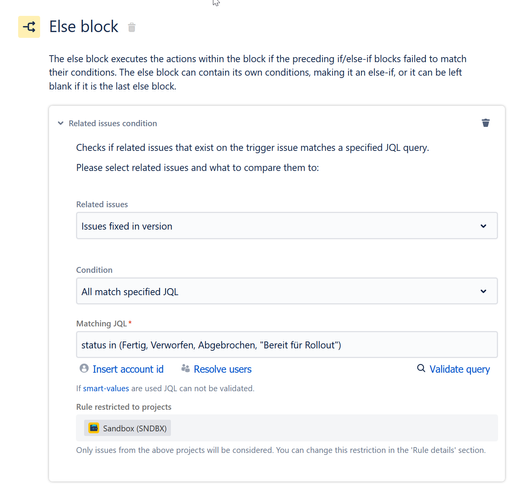Click the Resolve users link
The image size is (515, 485).
[x=223, y=369]
